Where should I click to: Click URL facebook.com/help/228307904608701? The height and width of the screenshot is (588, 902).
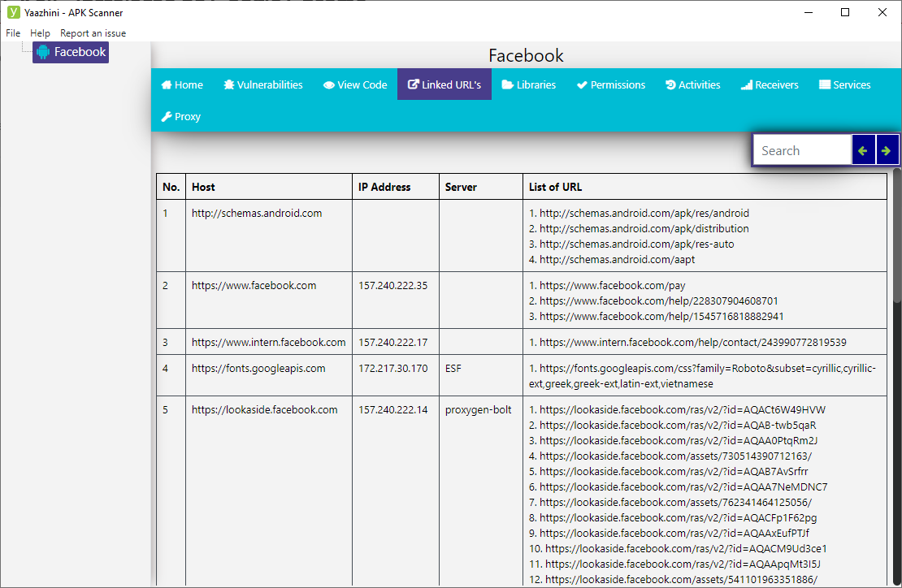point(659,301)
